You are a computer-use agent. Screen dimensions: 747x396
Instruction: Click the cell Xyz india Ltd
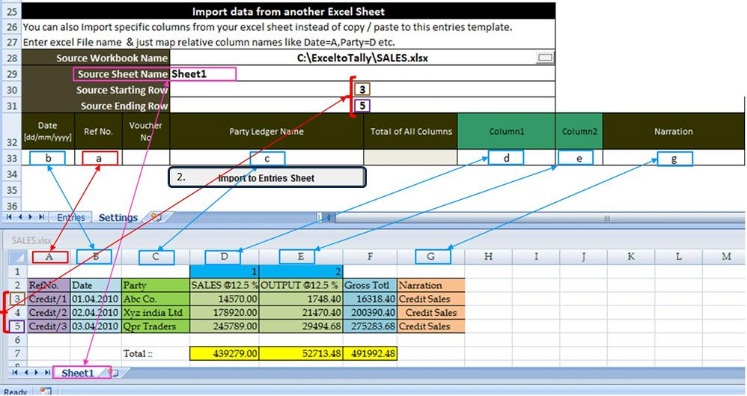click(x=155, y=313)
